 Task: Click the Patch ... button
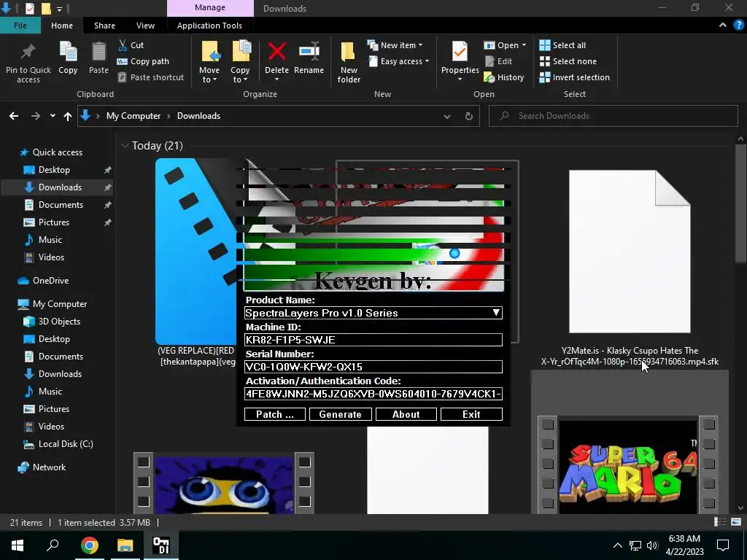tap(275, 414)
